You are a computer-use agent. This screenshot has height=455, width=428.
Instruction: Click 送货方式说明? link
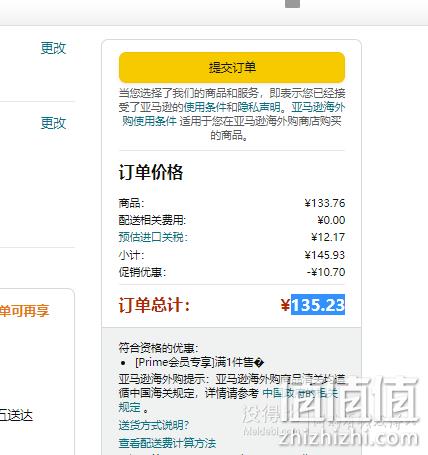154,425
